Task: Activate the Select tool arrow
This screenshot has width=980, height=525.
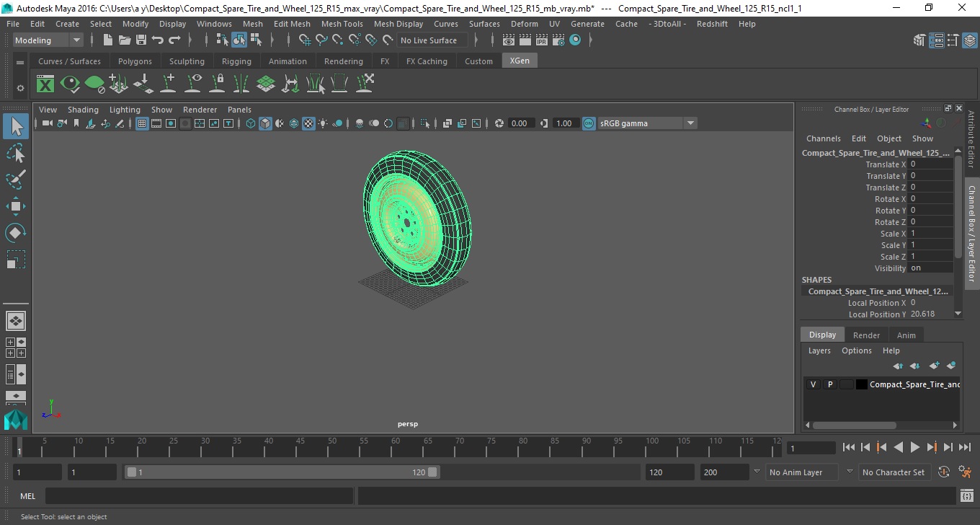Action: (16, 127)
